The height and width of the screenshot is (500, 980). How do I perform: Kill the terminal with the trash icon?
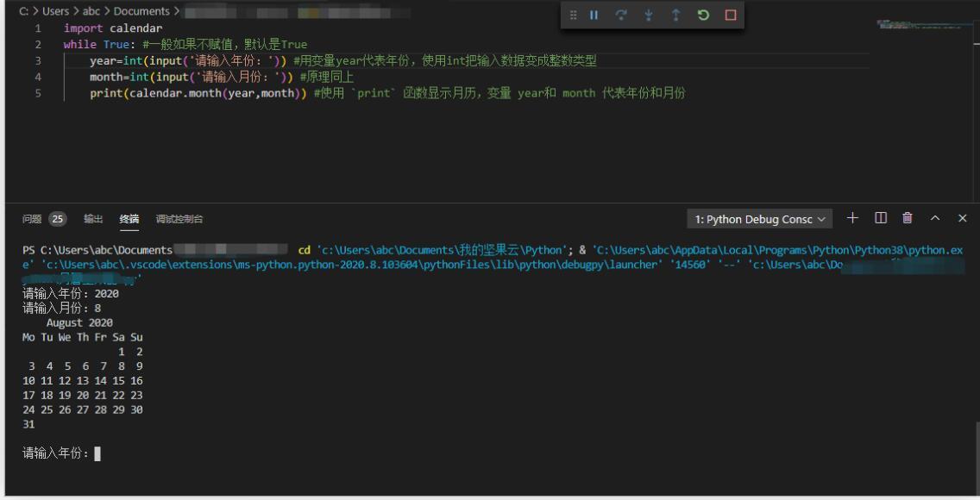907,218
